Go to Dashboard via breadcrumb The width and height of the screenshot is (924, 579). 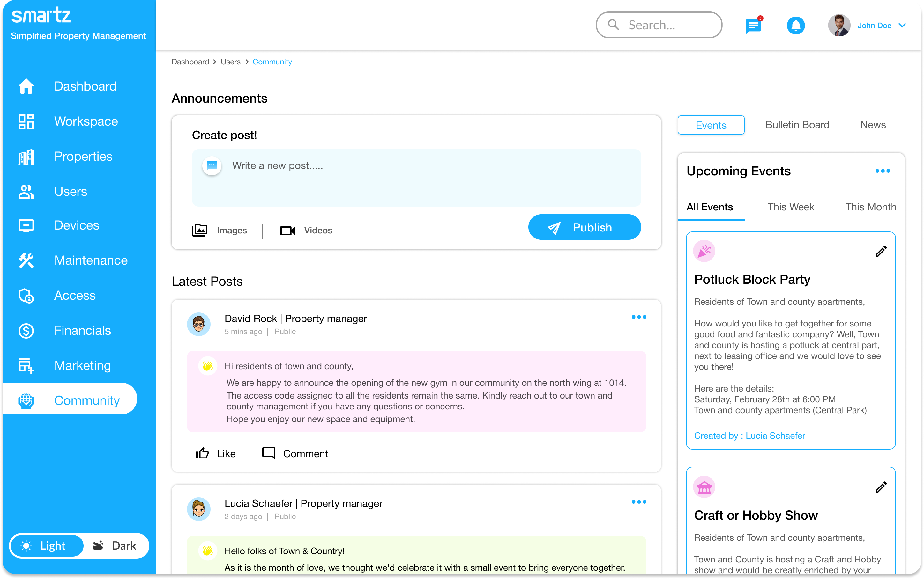coord(190,62)
